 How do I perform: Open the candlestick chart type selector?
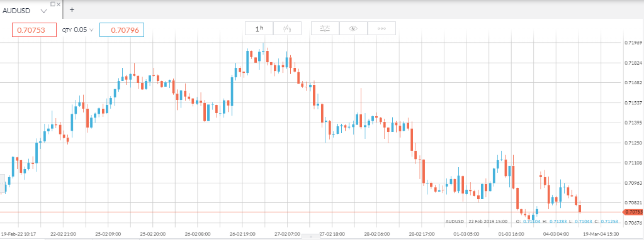(x=288, y=28)
